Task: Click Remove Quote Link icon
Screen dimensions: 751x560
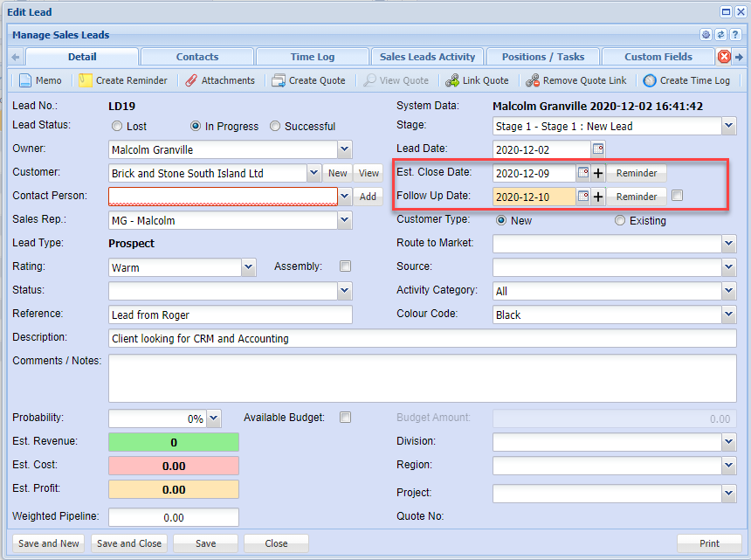Action: [x=532, y=80]
